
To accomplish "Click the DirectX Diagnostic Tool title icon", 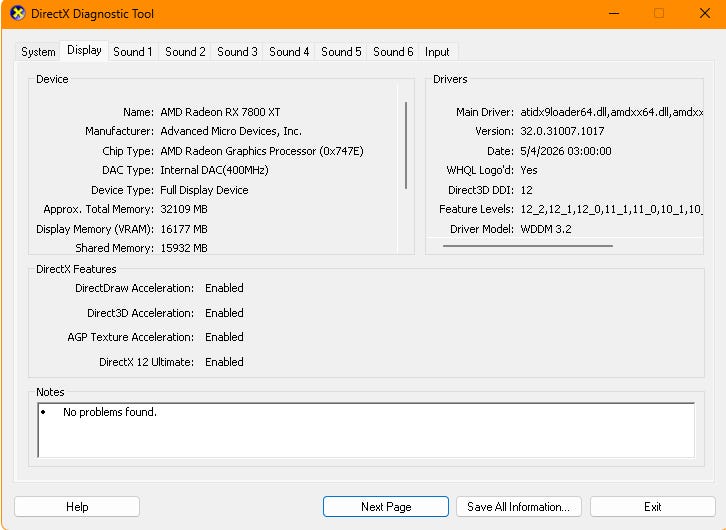I will (x=18, y=13).
